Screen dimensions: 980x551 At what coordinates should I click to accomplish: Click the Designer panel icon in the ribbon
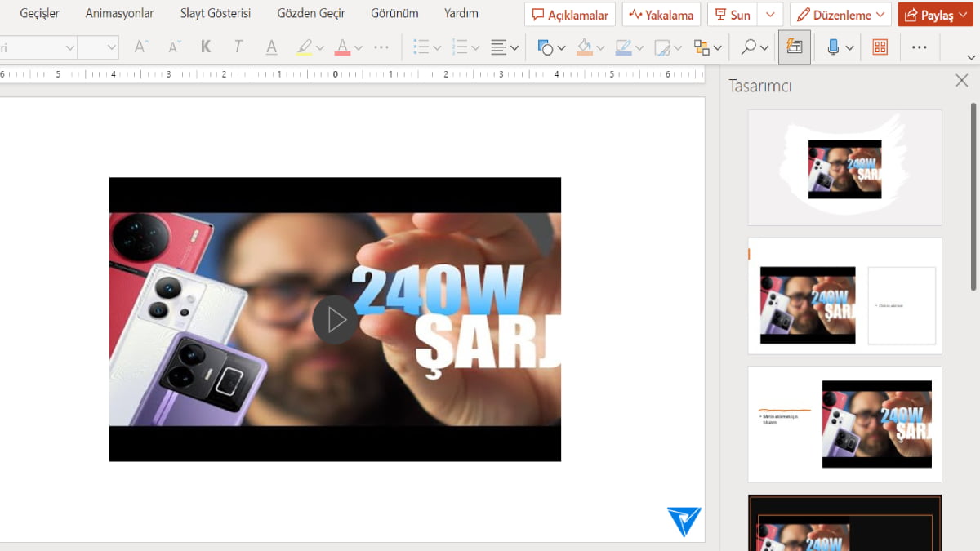click(794, 47)
